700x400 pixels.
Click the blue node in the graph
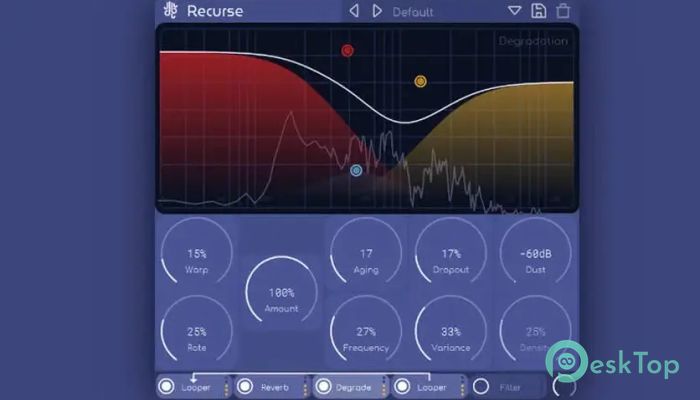point(356,171)
